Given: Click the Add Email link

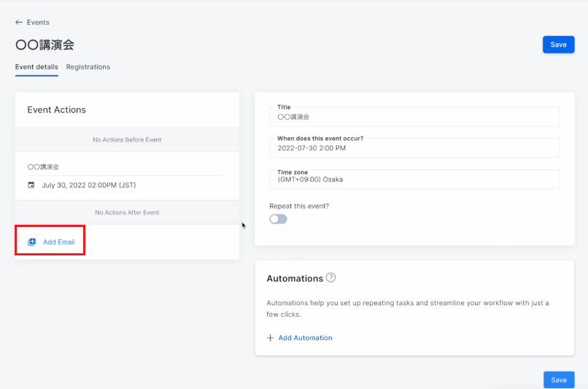Looking at the screenshot, I should 59,242.
